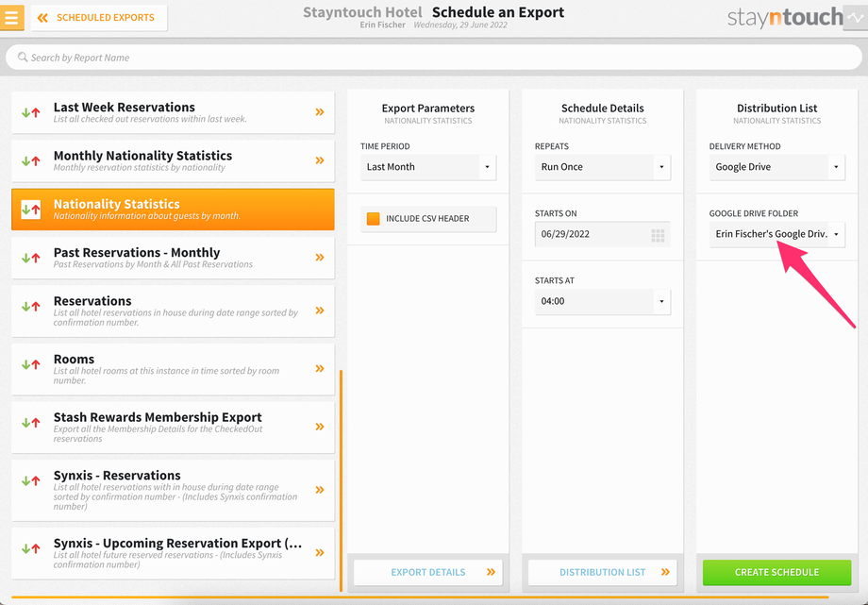Click the green Create Schedule button
The width and height of the screenshot is (868, 605).
pyautogui.click(x=776, y=572)
